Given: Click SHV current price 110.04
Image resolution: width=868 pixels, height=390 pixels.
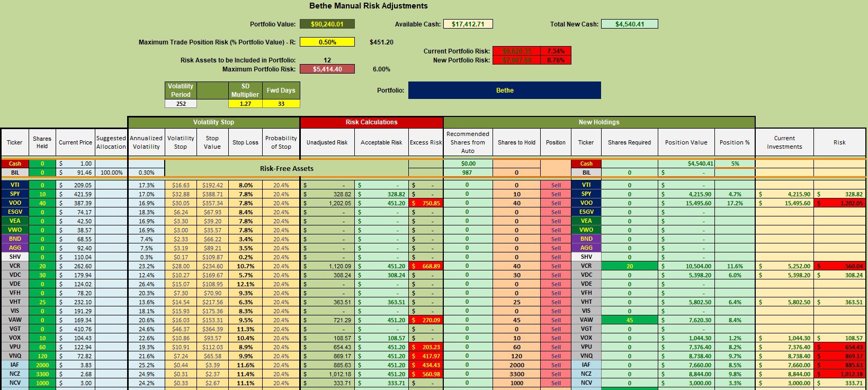Looking at the screenshot, I should (75, 257).
